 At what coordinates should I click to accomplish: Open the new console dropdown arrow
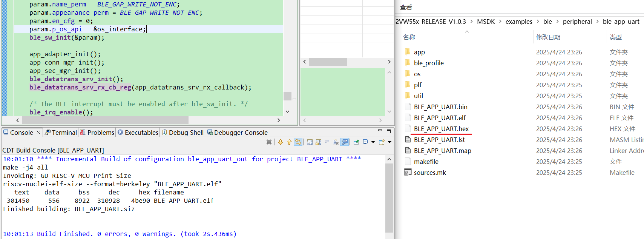coord(389,142)
